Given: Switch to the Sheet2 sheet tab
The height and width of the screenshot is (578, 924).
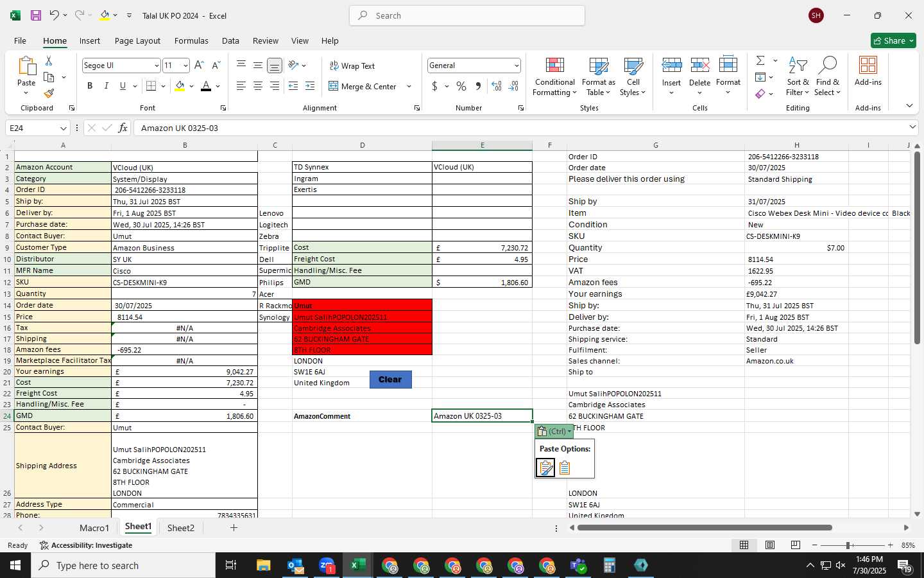Looking at the screenshot, I should [x=181, y=528].
